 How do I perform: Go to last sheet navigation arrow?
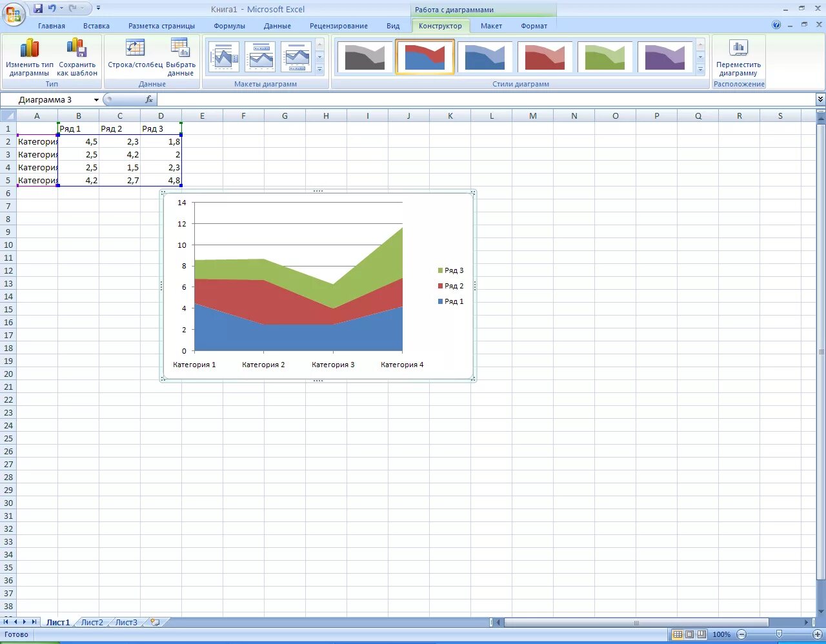(34, 622)
